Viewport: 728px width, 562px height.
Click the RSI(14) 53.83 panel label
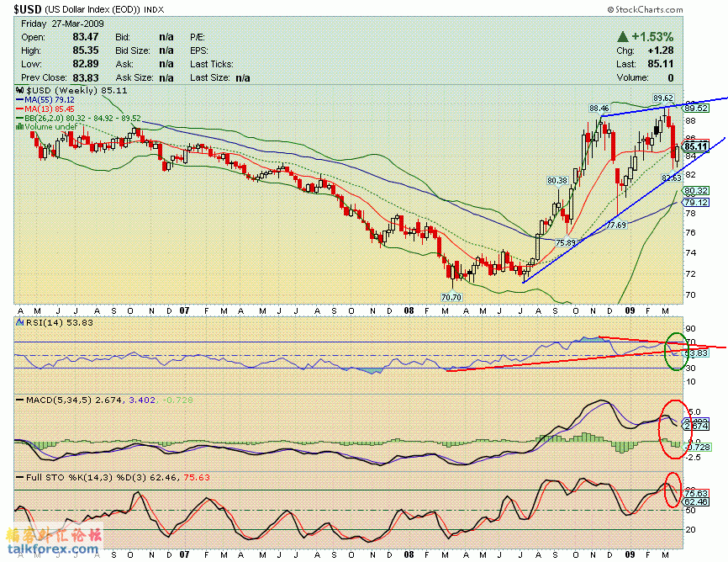point(60,322)
